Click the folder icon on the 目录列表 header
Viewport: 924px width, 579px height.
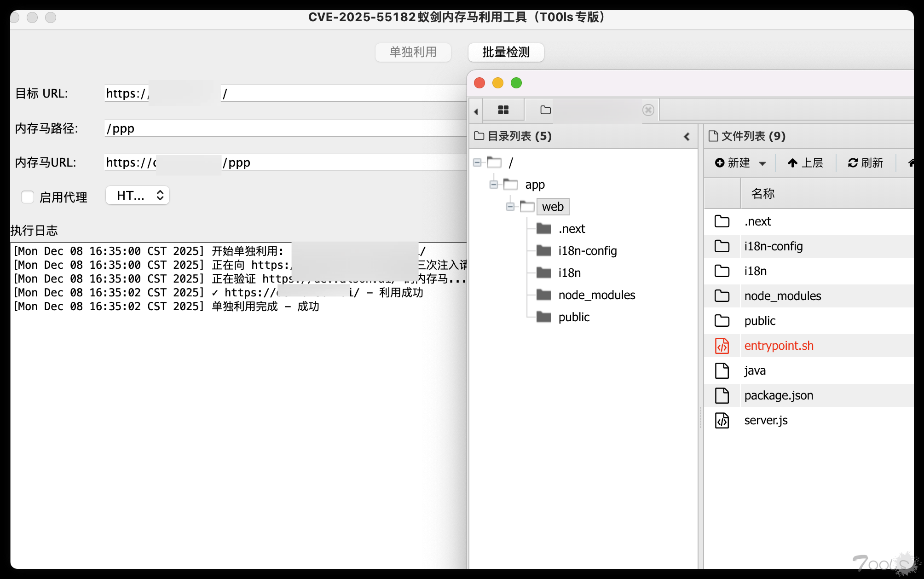479,136
